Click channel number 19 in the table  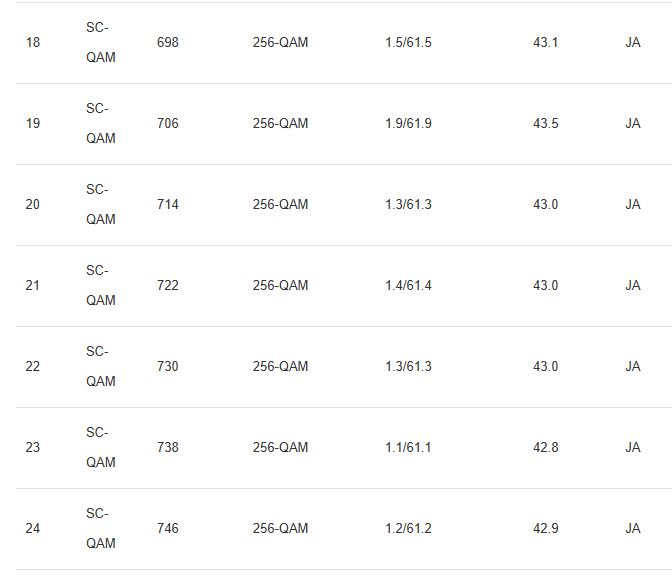pyautogui.click(x=33, y=124)
